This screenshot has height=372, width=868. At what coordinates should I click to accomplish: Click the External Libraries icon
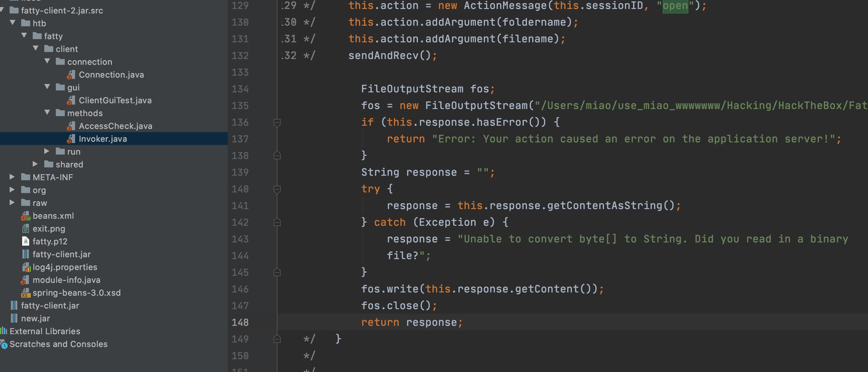[4, 331]
